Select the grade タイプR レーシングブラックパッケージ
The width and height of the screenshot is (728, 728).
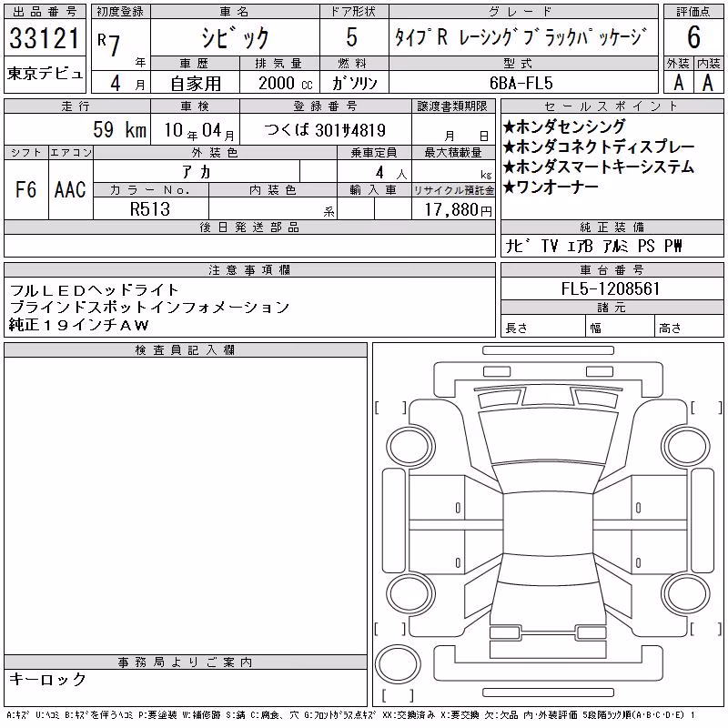(521, 37)
